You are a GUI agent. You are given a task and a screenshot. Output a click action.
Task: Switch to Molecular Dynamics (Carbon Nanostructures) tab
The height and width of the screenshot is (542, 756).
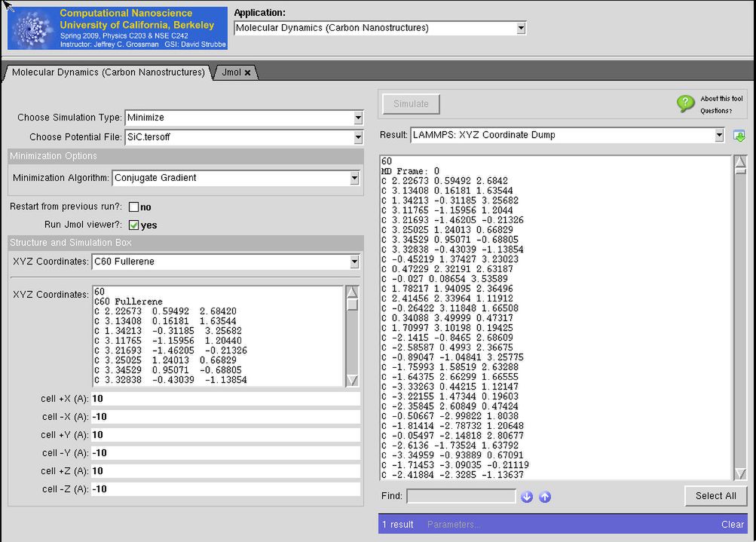108,72
